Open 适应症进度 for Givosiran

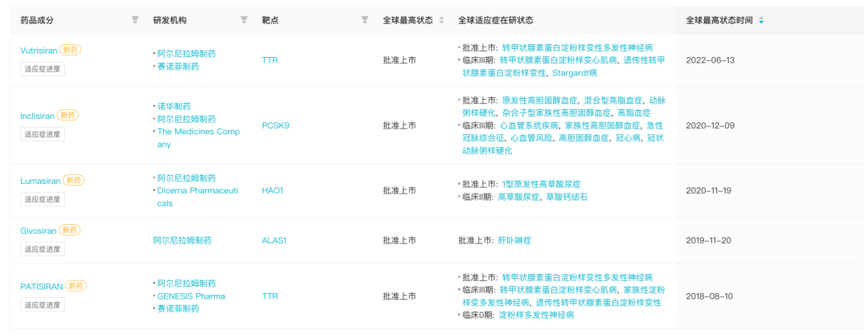coord(43,249)
